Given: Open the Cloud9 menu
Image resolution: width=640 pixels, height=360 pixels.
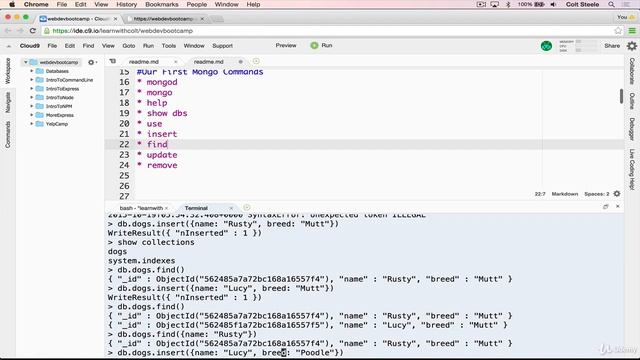Looking at the screenshot, I should [x=30, y=46].
